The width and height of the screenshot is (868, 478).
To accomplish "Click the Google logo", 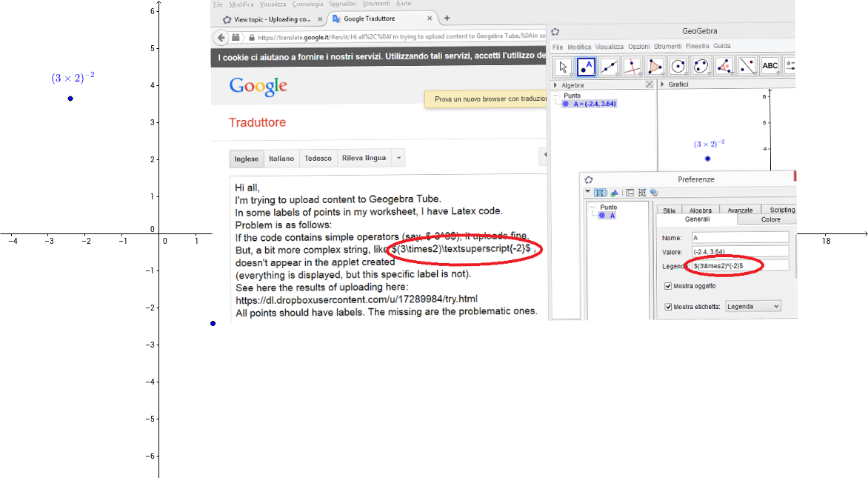I will [x=258, y=87].
